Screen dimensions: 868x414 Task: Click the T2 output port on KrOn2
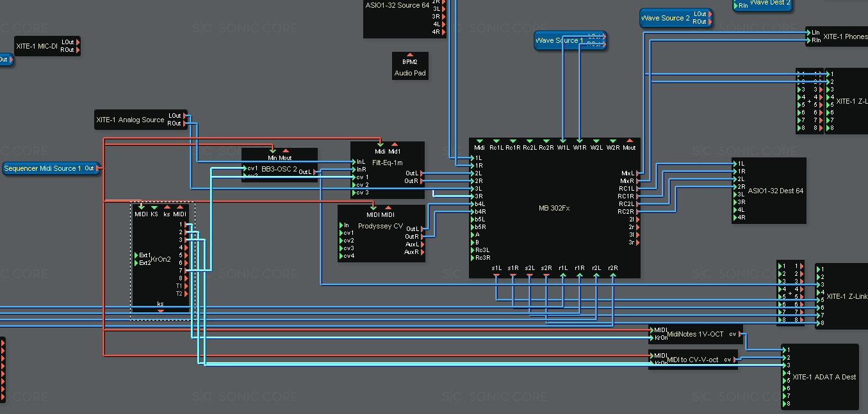pos(186,294)
